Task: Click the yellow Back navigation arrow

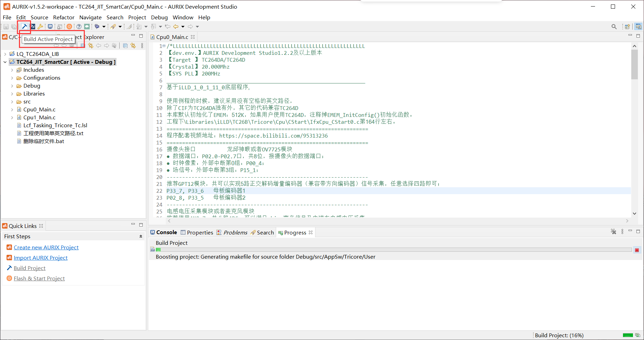Action: 176,27
